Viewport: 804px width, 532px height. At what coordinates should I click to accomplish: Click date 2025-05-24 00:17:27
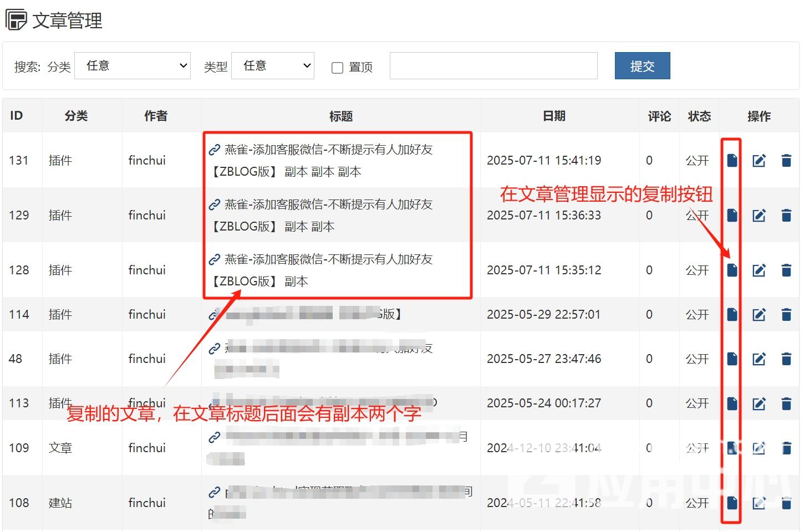click(x=544, y=403)
